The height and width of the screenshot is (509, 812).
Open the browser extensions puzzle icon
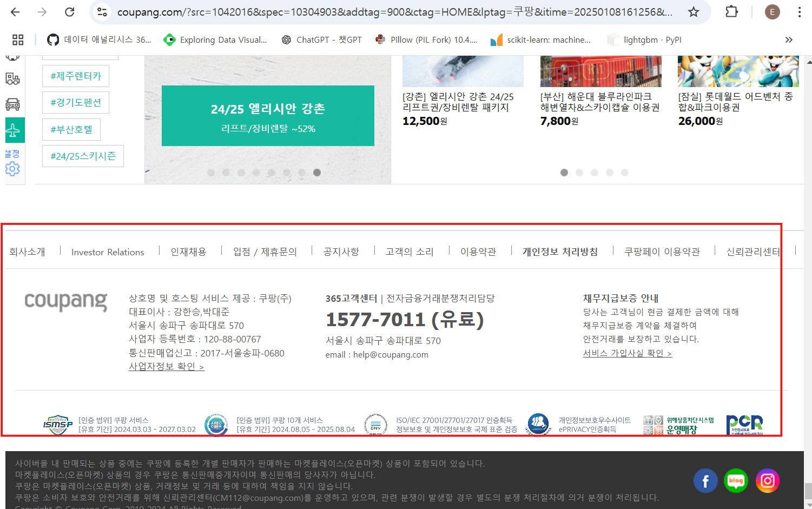731,12
